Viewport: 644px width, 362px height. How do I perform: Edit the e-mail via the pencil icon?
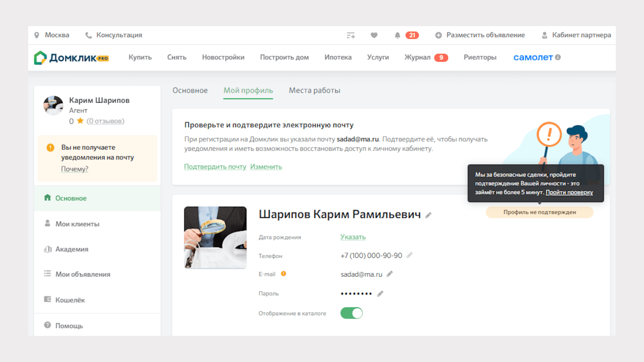coord(389,274)
